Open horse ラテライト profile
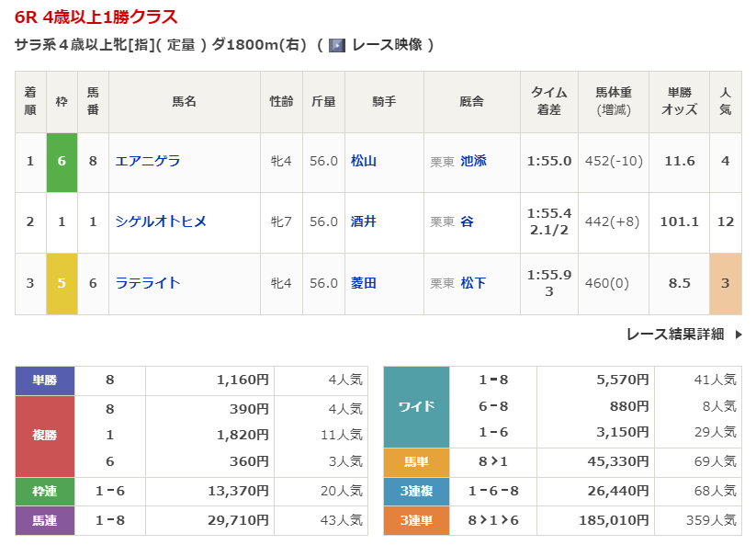This screenshot has height=545, width=756. tap(148, 283)
